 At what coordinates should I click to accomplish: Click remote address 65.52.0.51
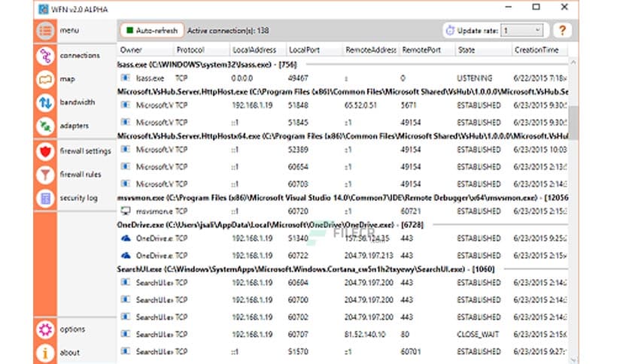tap(360, 105)
